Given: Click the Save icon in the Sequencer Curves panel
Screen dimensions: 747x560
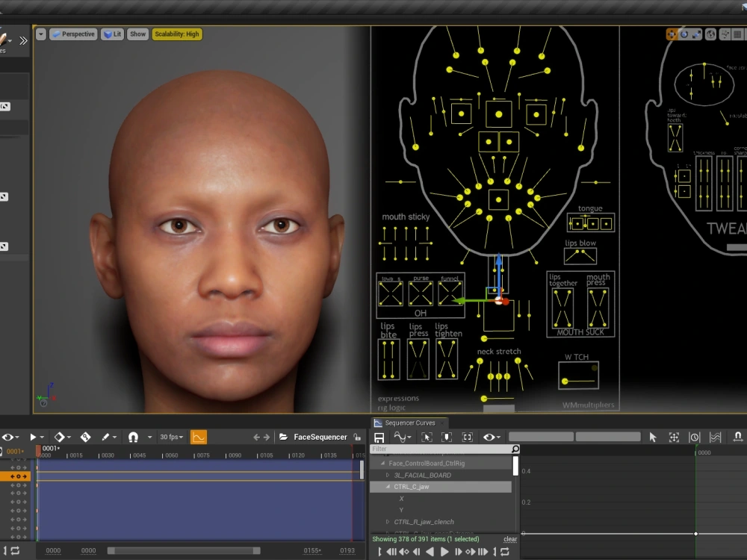Looking at the screenshot, I should click(x=379, y=436).
